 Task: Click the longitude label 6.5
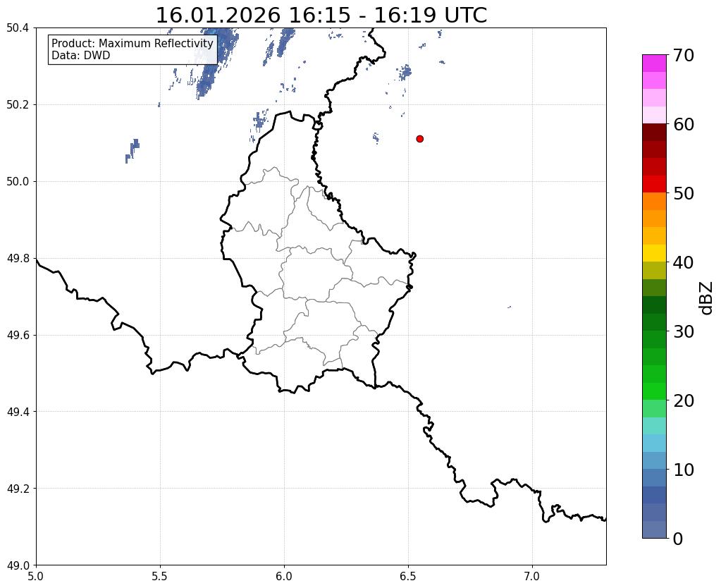pos(408,577)
